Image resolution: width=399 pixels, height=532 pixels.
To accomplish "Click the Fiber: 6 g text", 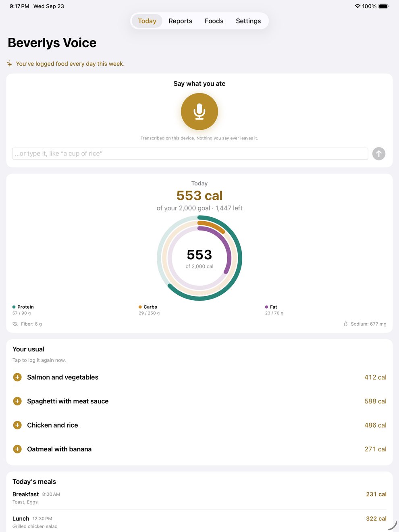I will click(31, 324).
